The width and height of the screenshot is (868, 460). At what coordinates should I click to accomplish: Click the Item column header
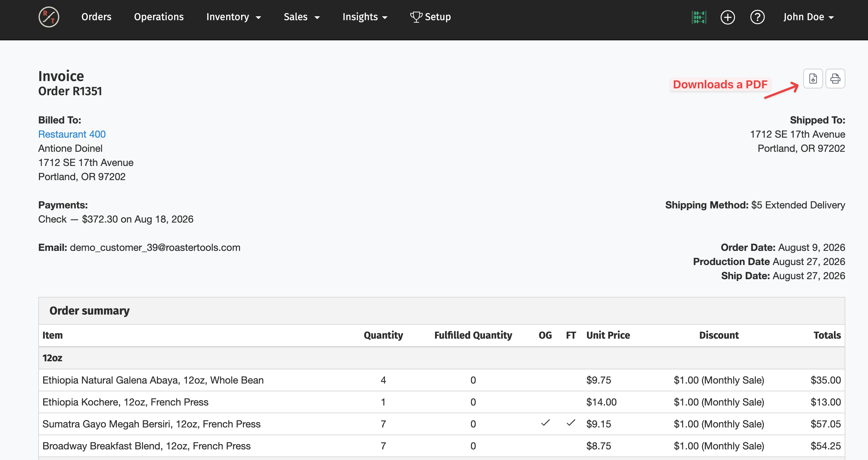(52, 335)
